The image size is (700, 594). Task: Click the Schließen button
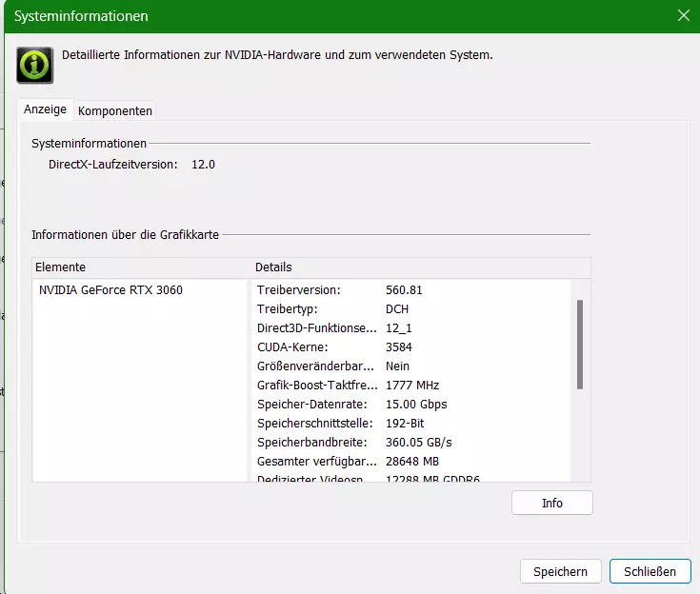pyautogui.click(x=650, y=571)
